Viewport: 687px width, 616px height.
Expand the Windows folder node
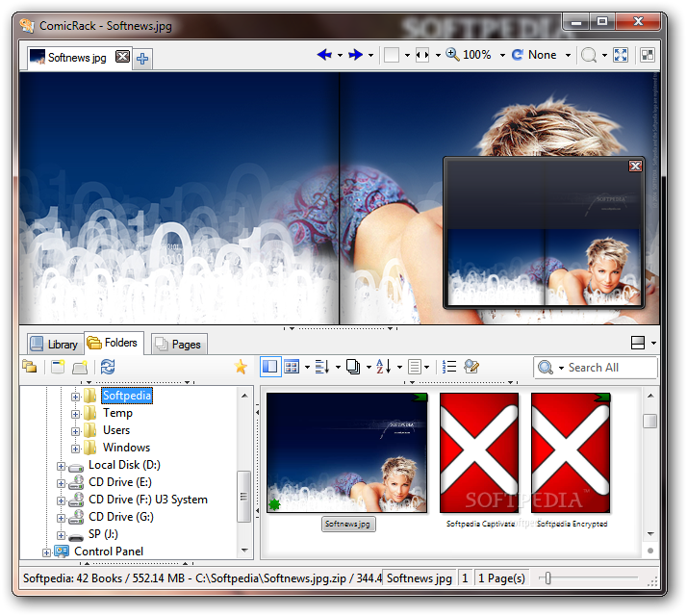click(x=75, y=449)
